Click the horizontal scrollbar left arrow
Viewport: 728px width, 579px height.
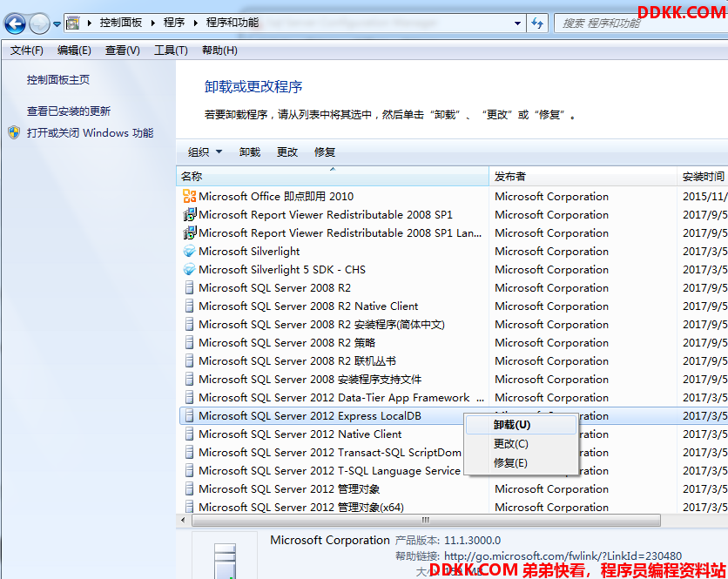click(183, 520)
